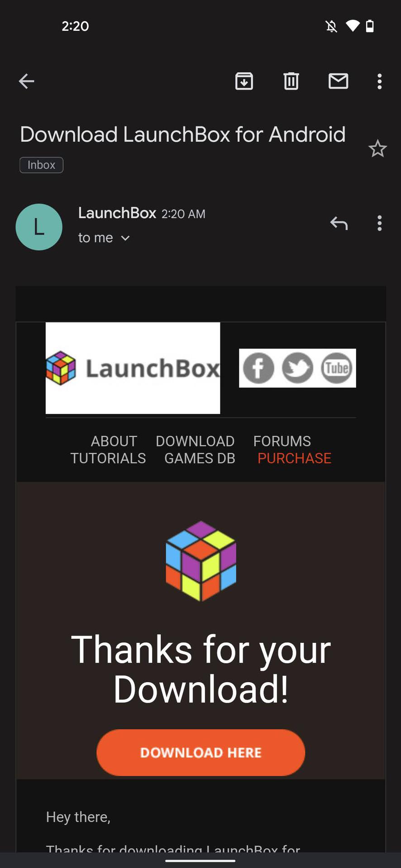Reply to LaunchBox with the arrow icon
The width and height of the screenshot is (401, 868).
point(339,223)
